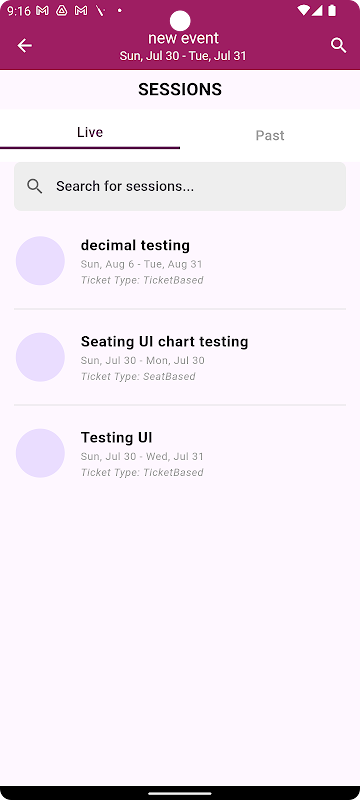Tap the SESSIONS heading
This screenshot has width=360, height=800.
(x=180, y=89)
